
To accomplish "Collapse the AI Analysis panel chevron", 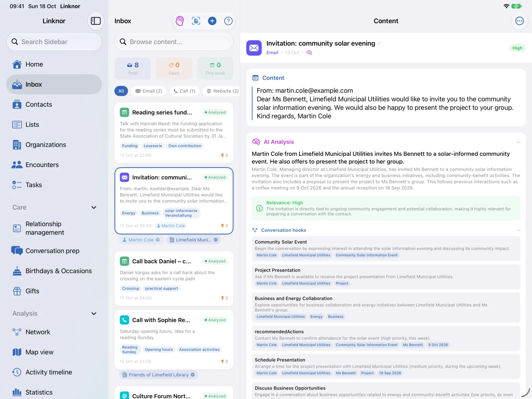I will click(518, 142).
